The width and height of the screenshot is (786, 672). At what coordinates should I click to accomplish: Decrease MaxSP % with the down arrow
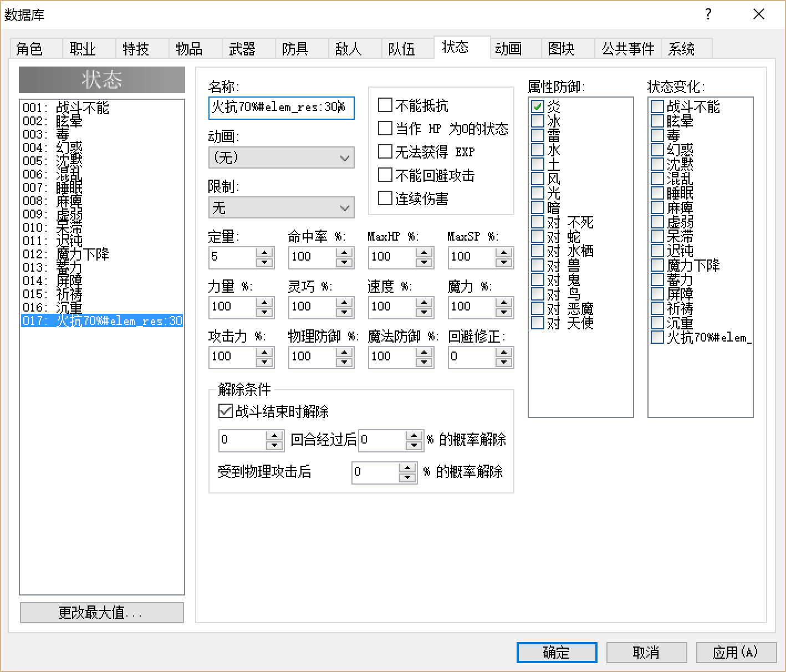[504, 262]
